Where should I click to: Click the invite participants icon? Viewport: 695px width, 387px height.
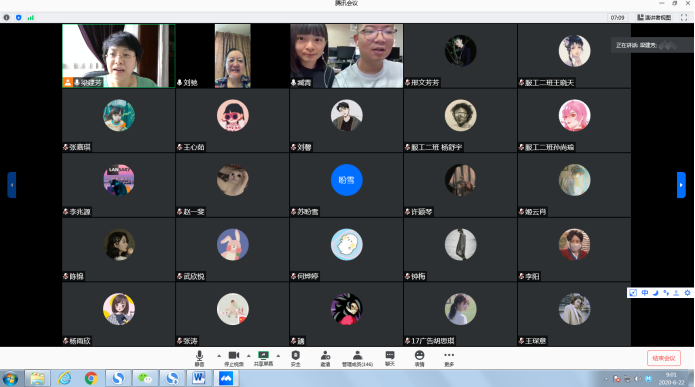(x=325, y=358)
